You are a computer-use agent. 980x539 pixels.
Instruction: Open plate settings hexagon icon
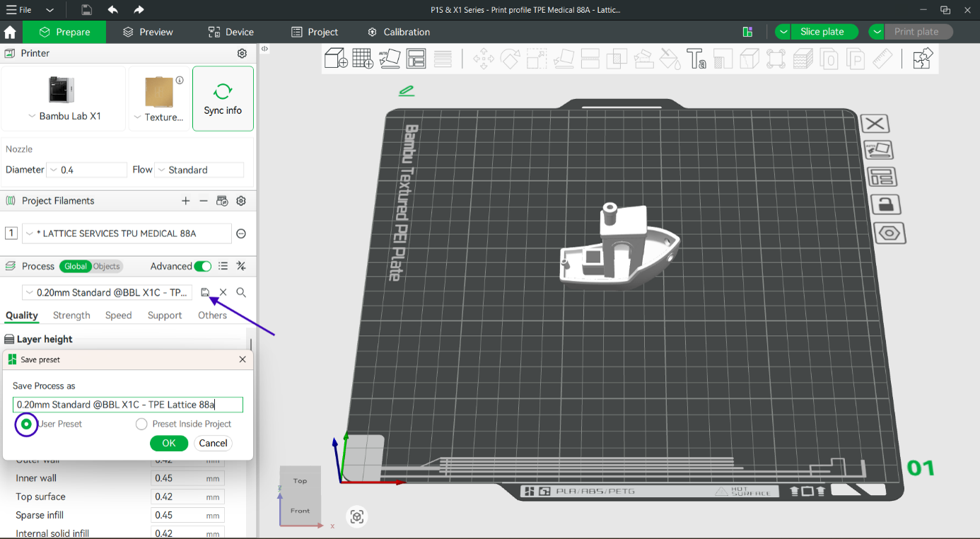(x=889, y=233)
